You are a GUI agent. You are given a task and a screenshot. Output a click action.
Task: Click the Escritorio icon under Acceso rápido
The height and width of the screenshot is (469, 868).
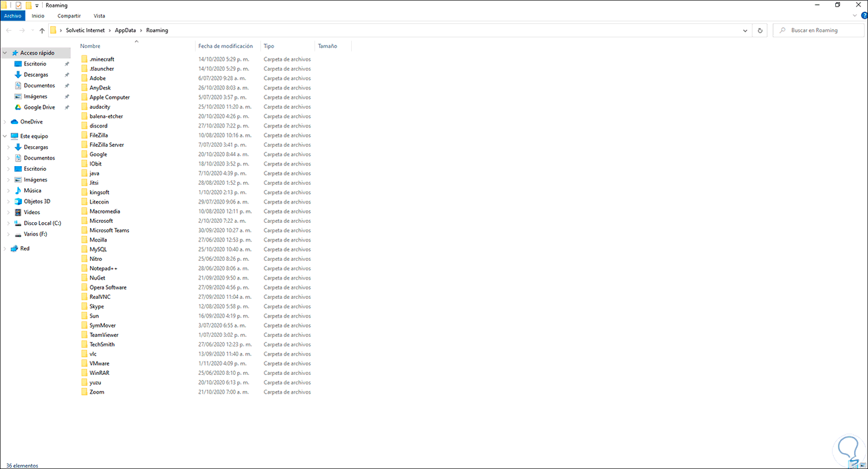pyautogui.click(x=18, y=64)
